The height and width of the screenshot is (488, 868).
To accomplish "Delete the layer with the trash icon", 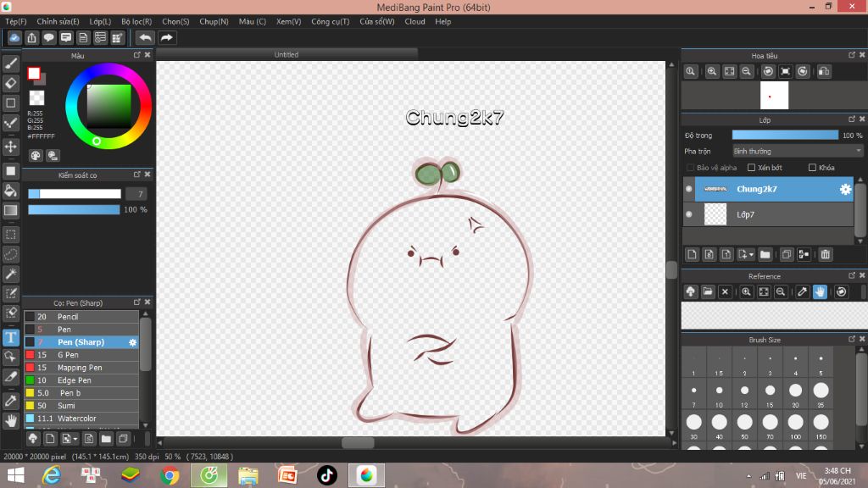I will 826,254.
